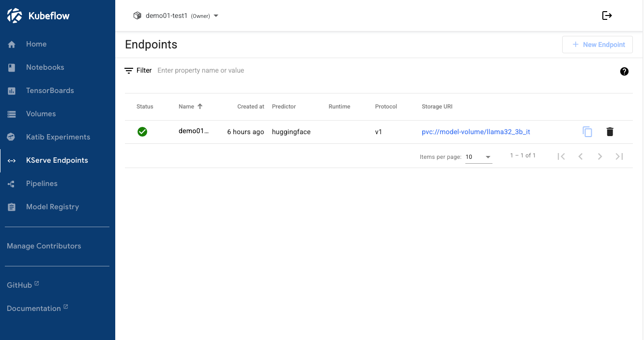Click the Endpoints page title
Viewport: 644px width, 340px height.
point(151,45)
